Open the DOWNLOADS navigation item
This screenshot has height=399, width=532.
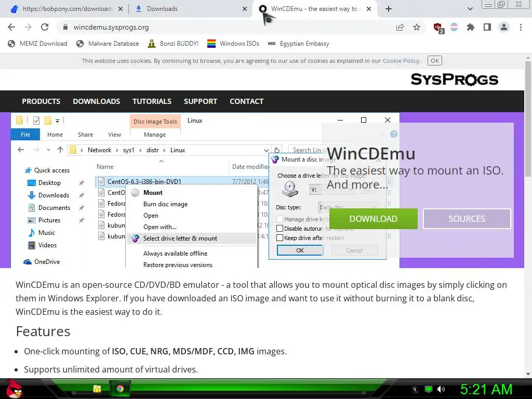[96, 101]
